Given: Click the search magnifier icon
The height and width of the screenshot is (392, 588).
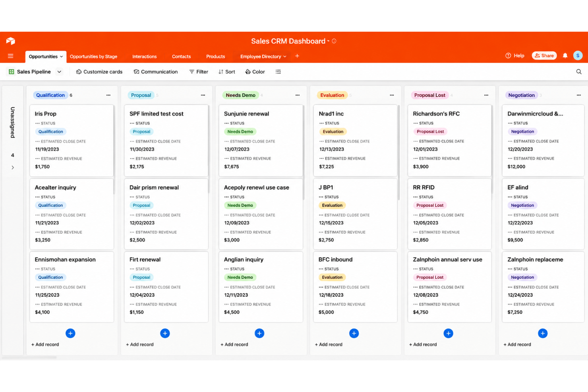Looking at the screenshot, I should 579,72.
